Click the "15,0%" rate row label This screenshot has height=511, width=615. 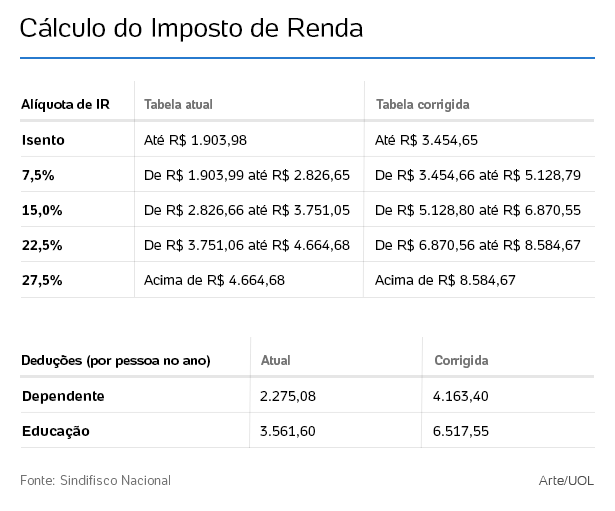(42, 210)
